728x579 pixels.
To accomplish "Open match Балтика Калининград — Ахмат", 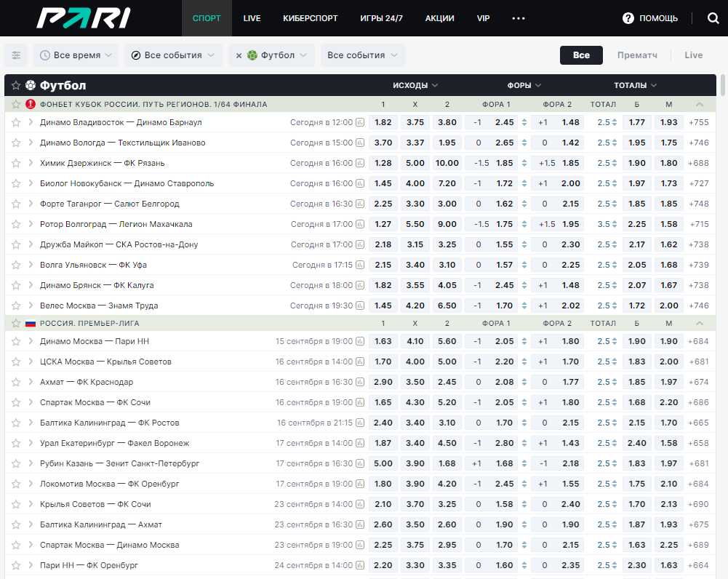I will coord(101,524).
